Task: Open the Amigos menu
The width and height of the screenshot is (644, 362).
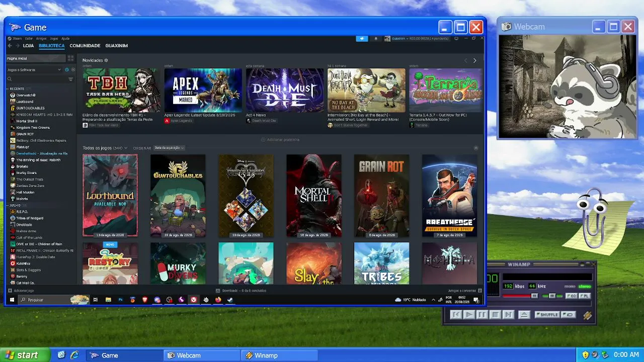Action: click(41, 39)
